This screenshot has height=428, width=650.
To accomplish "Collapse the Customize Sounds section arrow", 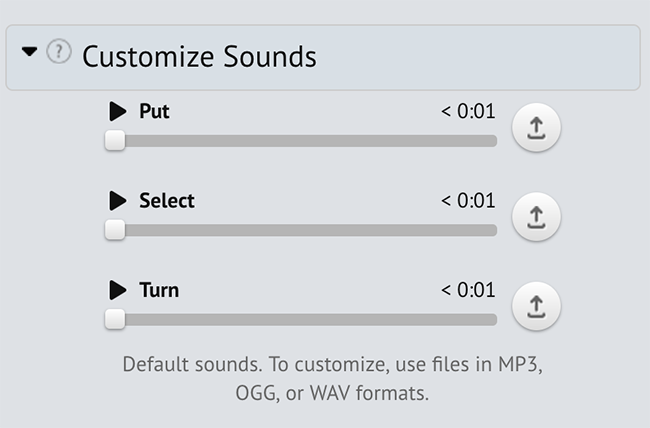I will pos(29,52).
